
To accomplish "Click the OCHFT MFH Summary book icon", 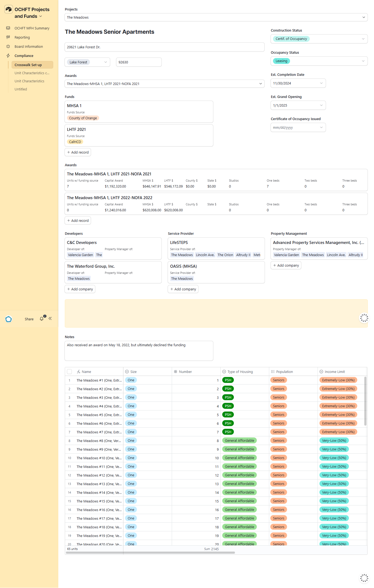I will click(8, 28).
